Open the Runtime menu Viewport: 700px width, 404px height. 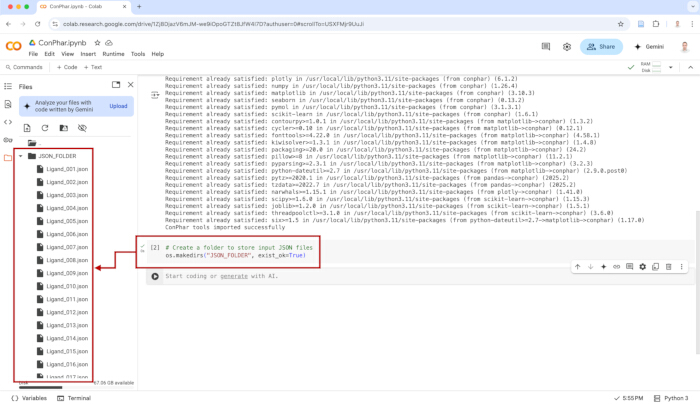[x=113, y=54]
